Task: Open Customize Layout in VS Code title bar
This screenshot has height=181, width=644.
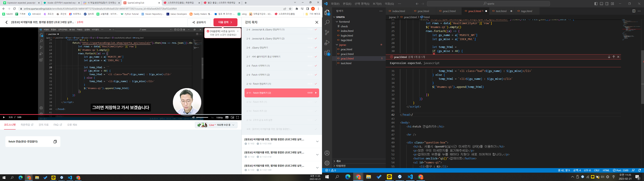Action: 612,4
